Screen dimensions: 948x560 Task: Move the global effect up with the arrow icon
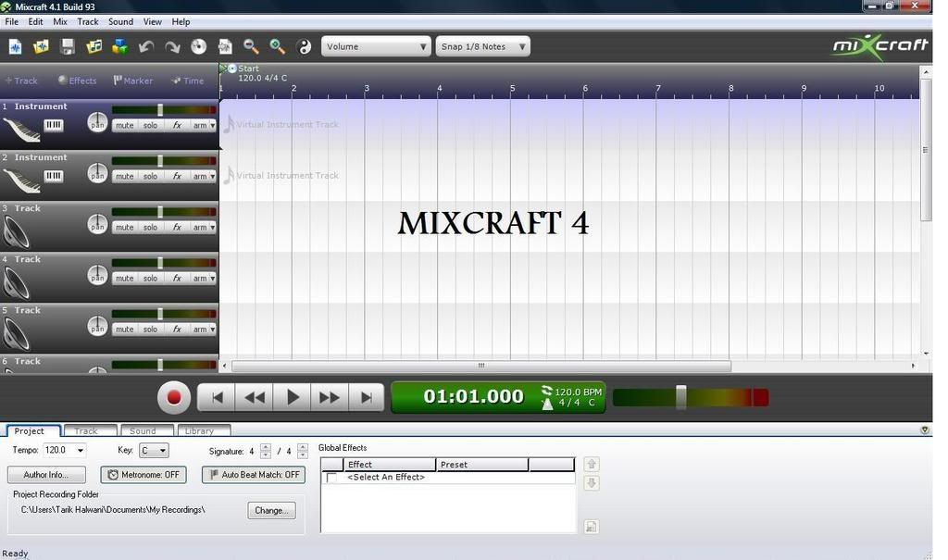pyautogui.click(x=592, y=464)
